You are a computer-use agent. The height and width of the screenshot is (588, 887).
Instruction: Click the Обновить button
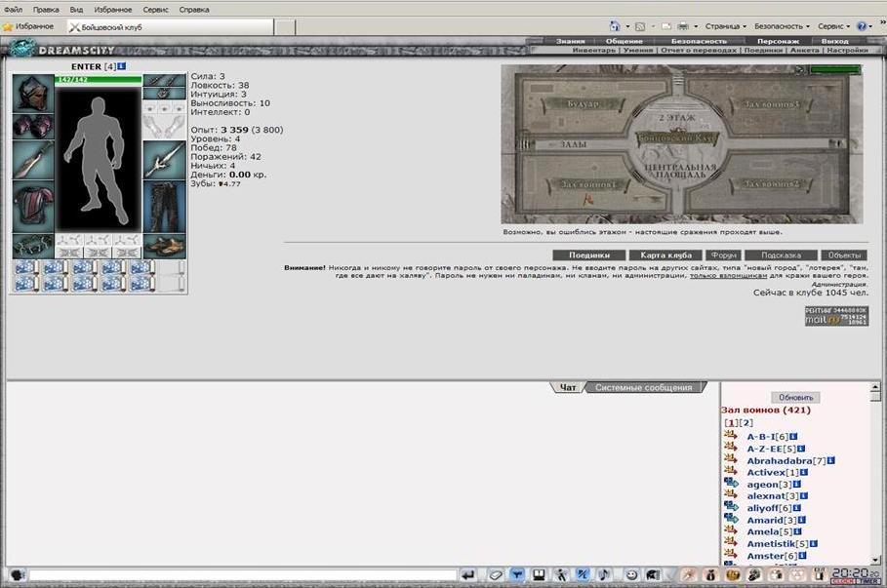[795, 398]
